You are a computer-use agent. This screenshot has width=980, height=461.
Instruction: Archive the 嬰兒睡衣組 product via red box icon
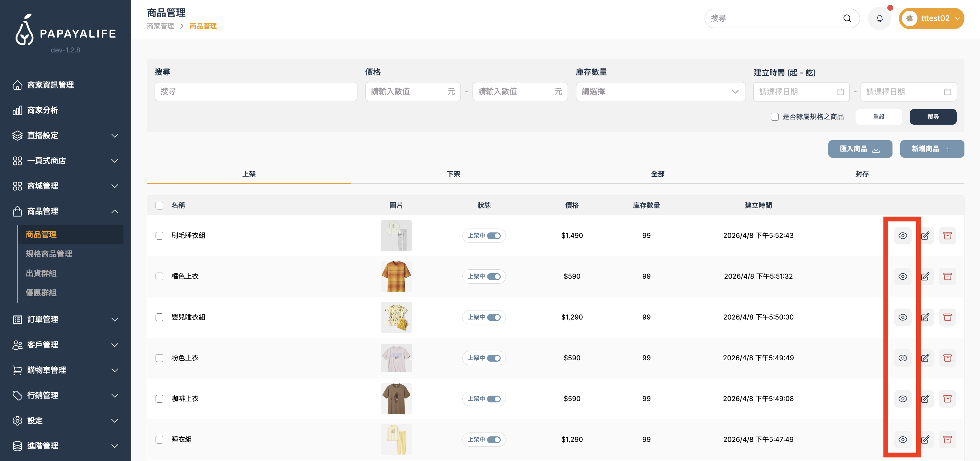tap(947, 317)
